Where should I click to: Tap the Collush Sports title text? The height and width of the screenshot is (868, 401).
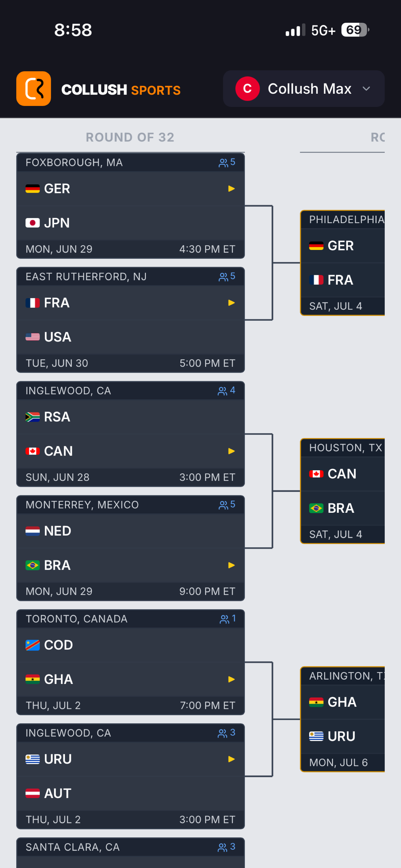click(121, 90)
